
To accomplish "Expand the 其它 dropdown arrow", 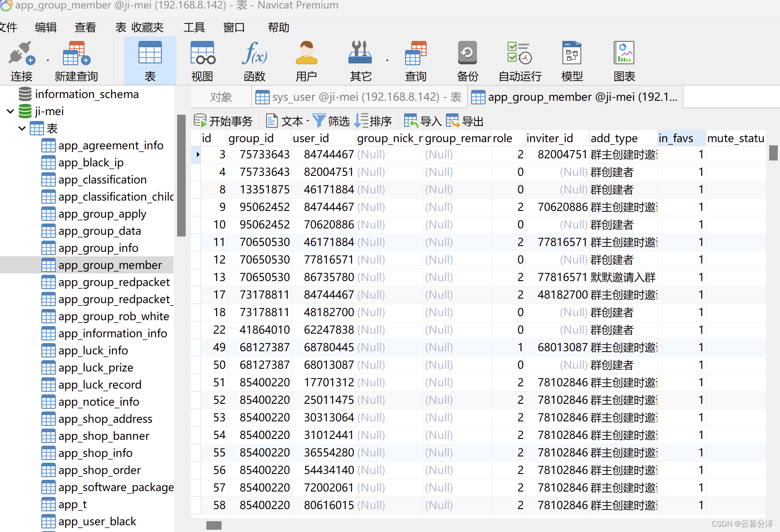I will coord(387,60).
